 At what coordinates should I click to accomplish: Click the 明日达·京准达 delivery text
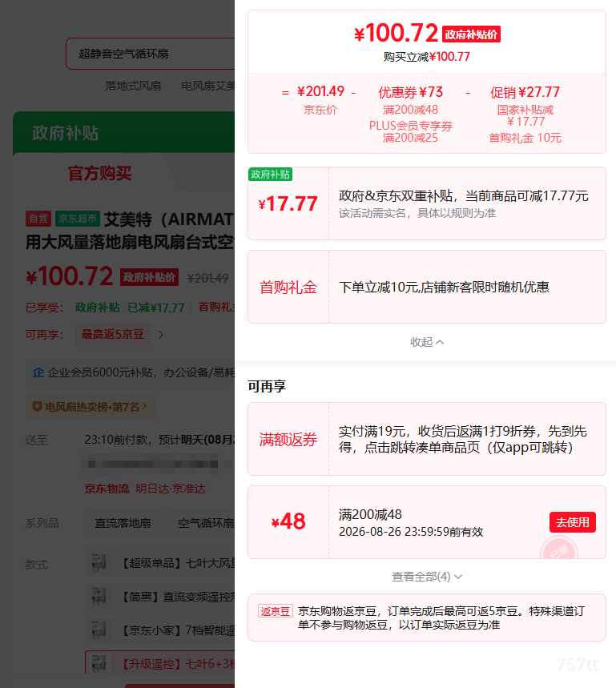pyautogui.click(x=171, y=489)
